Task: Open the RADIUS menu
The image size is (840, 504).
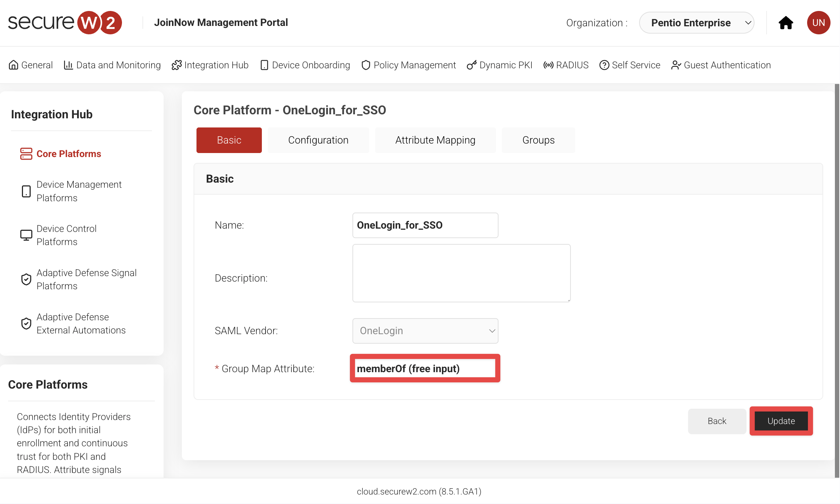Action: (x=566, y=65)
